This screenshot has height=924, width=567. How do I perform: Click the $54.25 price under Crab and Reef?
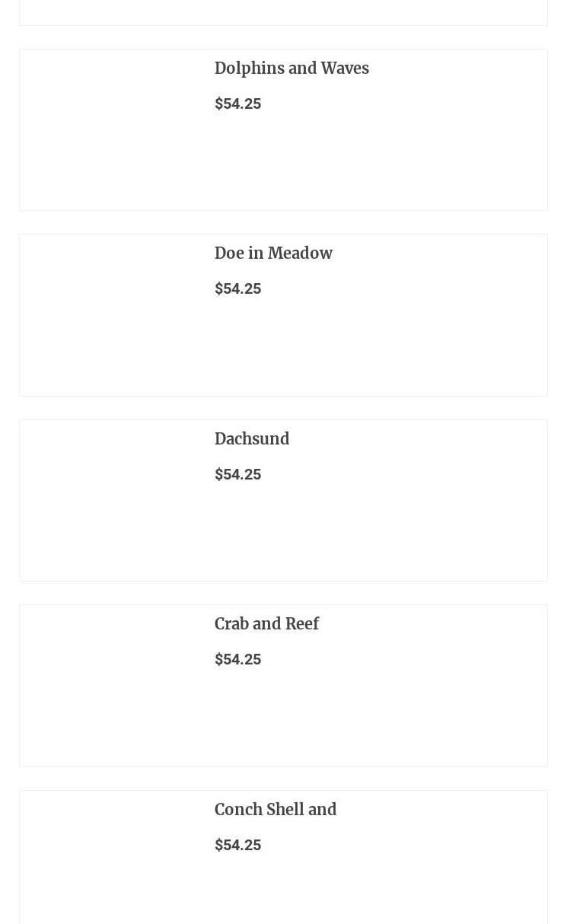[x=237, y=659]
